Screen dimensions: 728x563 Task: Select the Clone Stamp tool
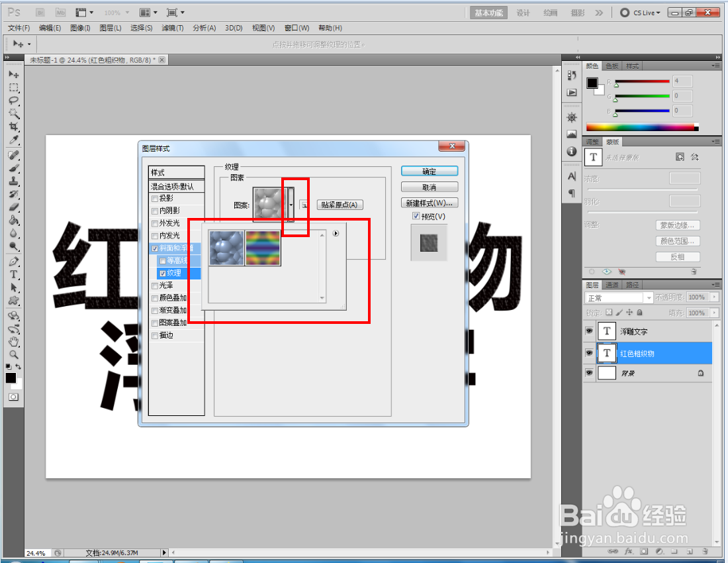tap(13, 181)
